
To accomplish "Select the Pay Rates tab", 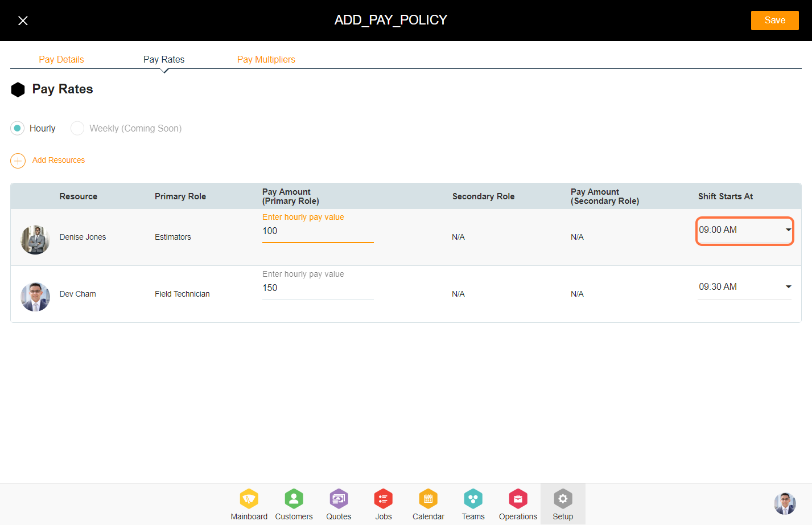I will [164, 59].
